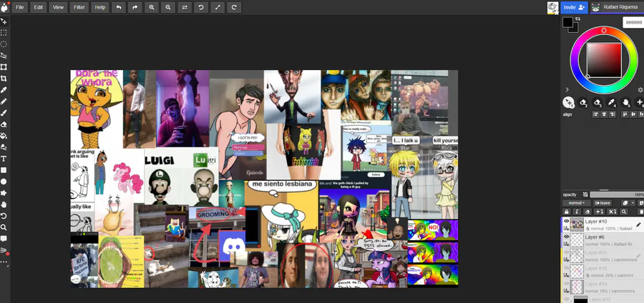Click the hex color input field
Image resolution: width=644 pixels, height=303 pixels.
tap(633, 23)
